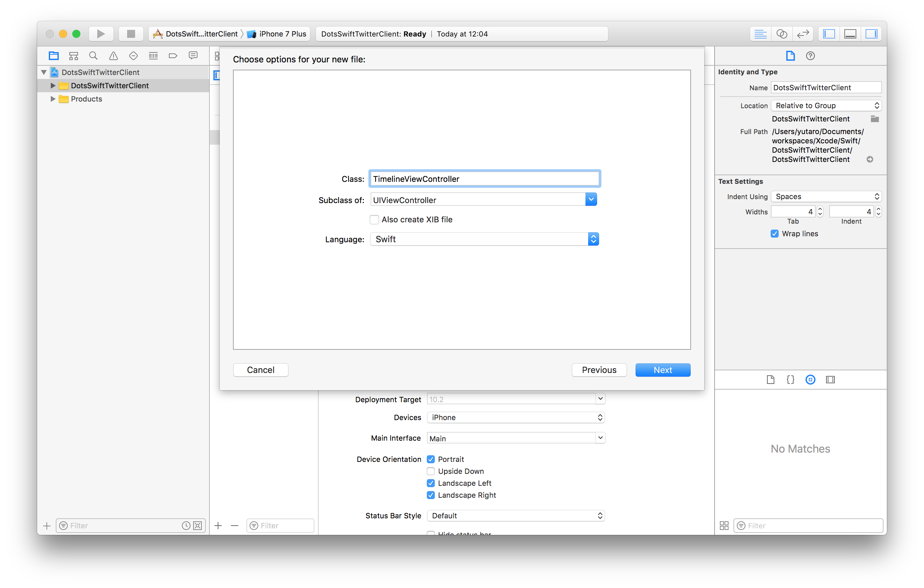
Task: Open the Breakpoint navigator icon
Action: click(173, 56)
